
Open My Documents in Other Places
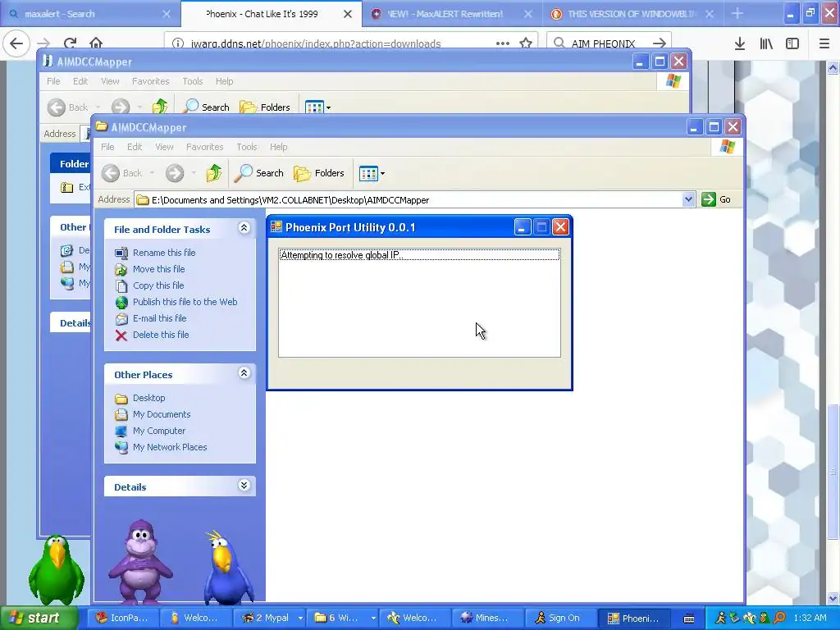(x=162, y=414)
